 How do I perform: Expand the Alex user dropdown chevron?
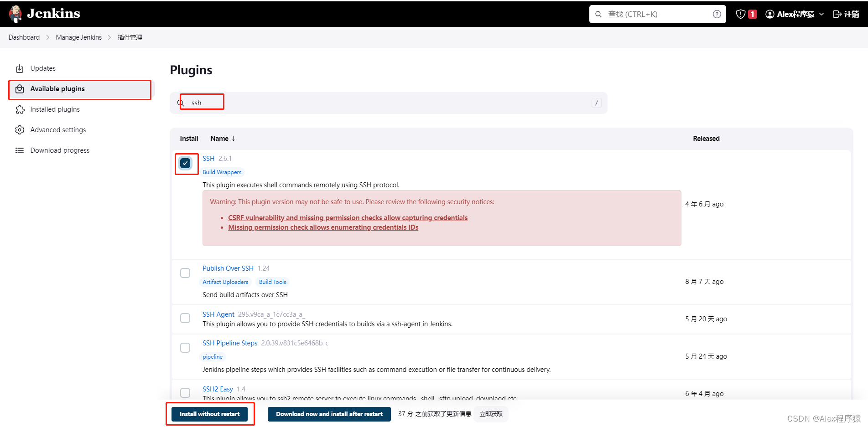coord(821,14)
